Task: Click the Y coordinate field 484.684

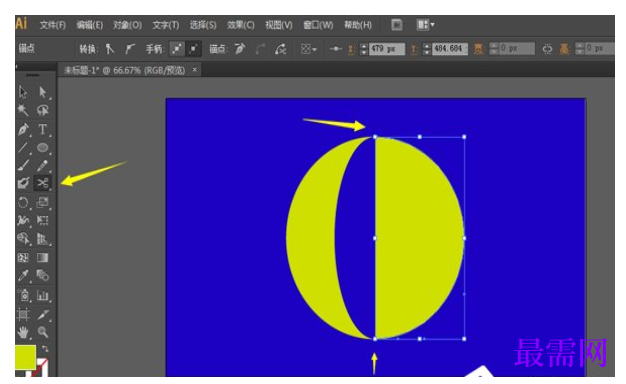Action: pyautogui.click(x=450, y=49)
